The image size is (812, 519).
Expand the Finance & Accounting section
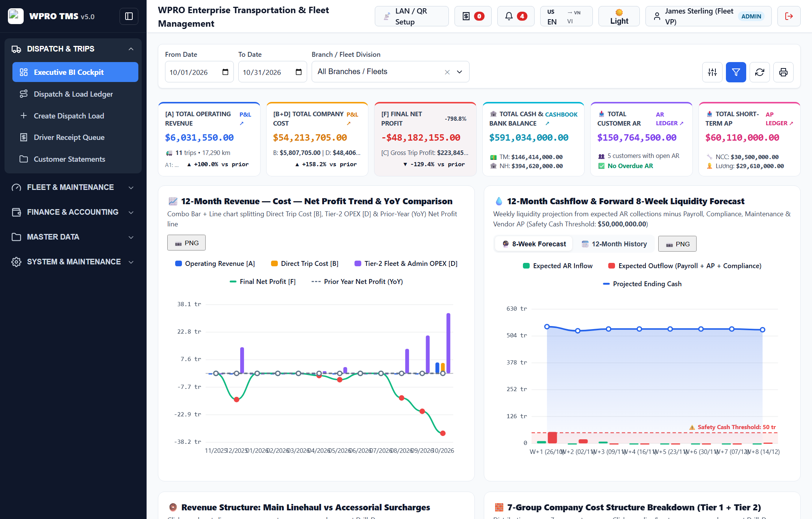coord(73,212)
